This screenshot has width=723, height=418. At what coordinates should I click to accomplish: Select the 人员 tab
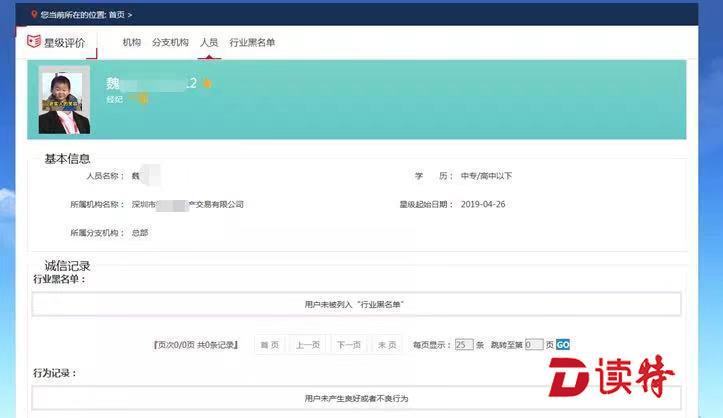pos(209,43)
